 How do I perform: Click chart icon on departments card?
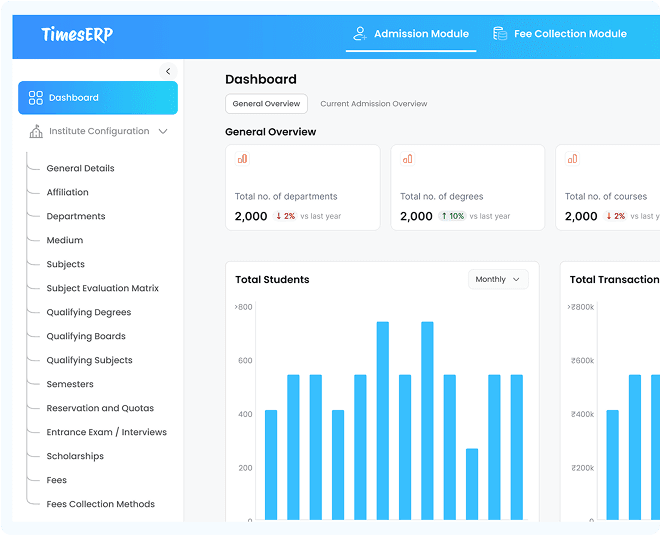click(x=242, y=159)
